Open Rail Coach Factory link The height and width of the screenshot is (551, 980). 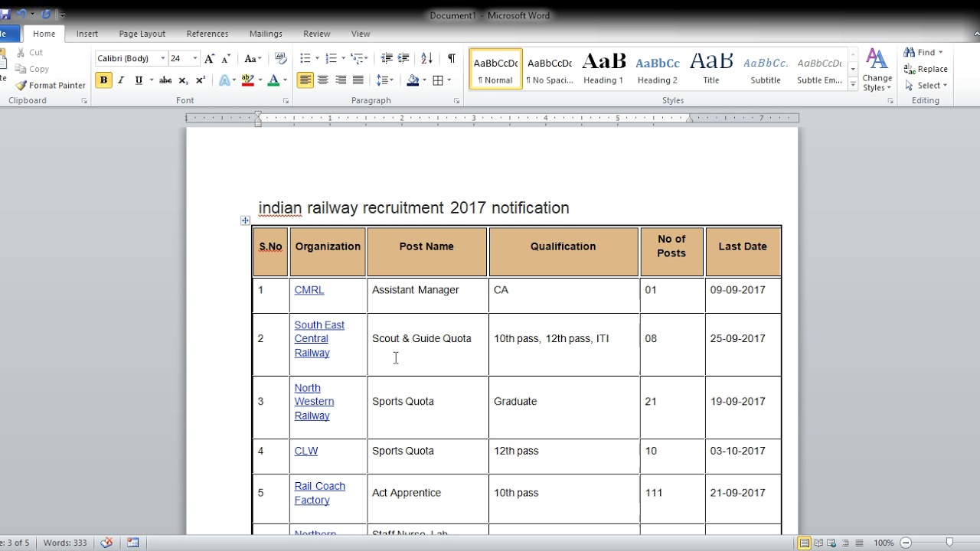(x=319, y=493)
